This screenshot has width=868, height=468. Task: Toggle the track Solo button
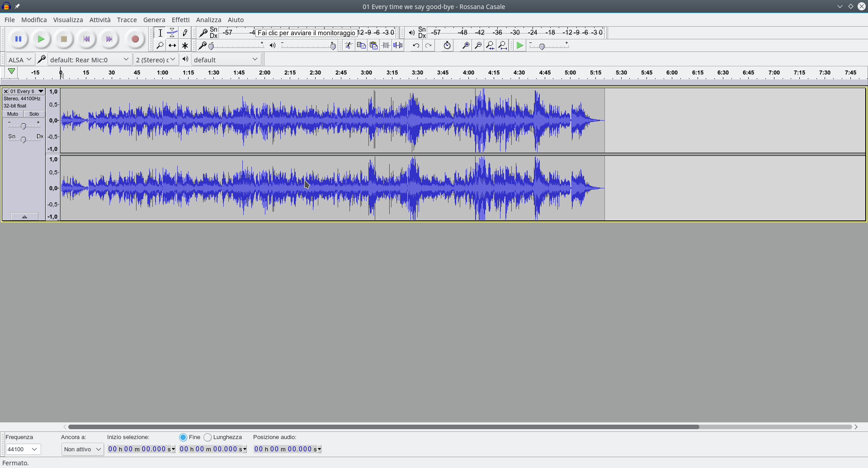[x=34, y=114]
